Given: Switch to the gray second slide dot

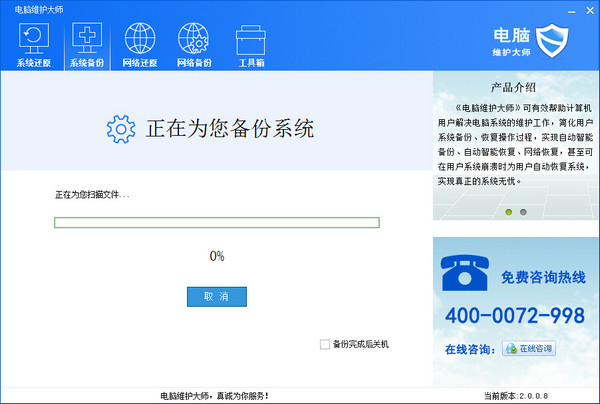Looking at the screenshot, I should (523, 212).
